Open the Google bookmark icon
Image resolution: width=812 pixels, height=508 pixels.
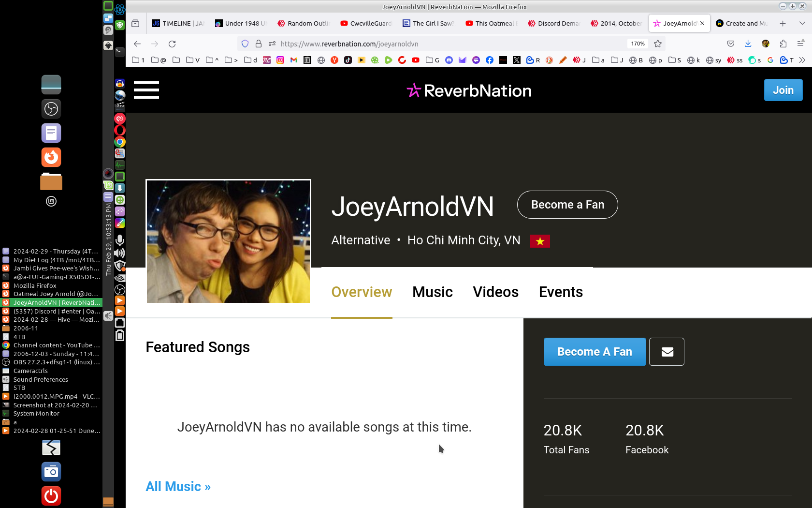coord(770,60)
